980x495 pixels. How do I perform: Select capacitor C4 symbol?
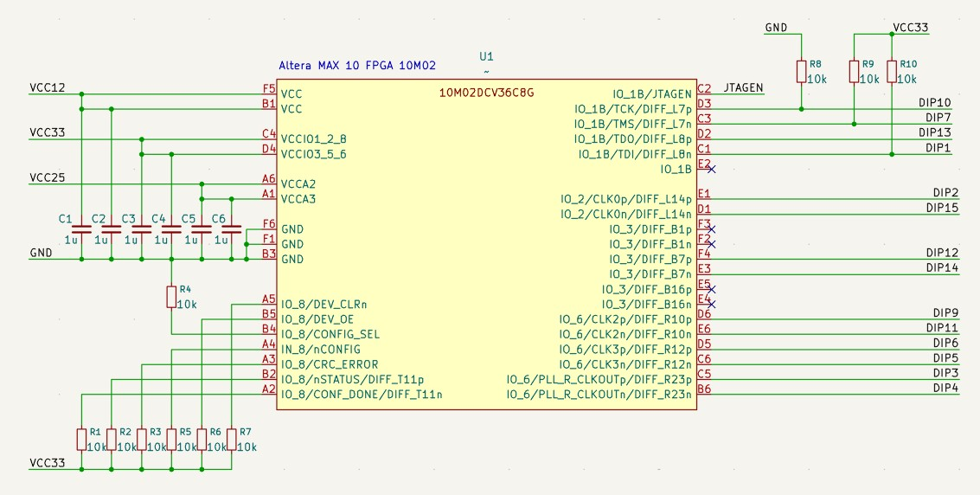click(x=171, y=229)
